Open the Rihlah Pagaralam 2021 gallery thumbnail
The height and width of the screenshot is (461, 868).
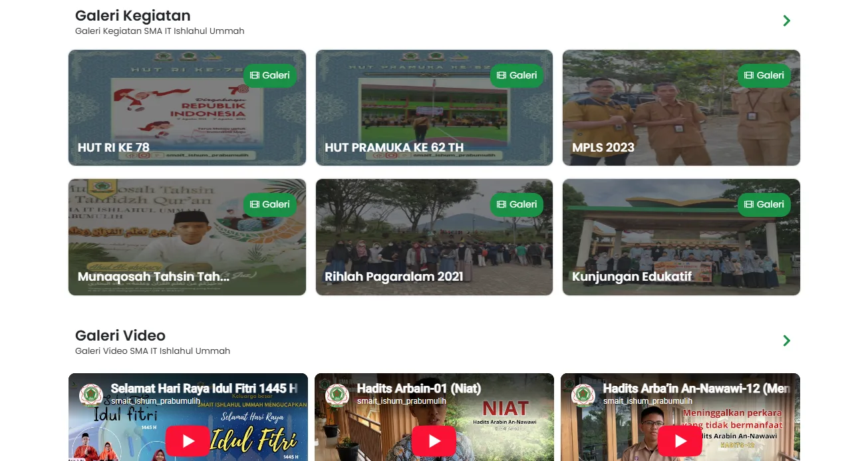pos(434,237)
